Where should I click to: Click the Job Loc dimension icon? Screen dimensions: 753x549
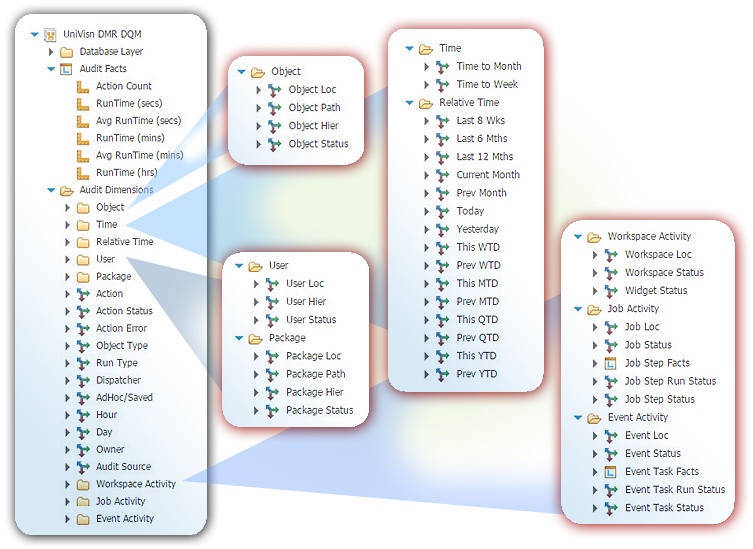(611, 328)
